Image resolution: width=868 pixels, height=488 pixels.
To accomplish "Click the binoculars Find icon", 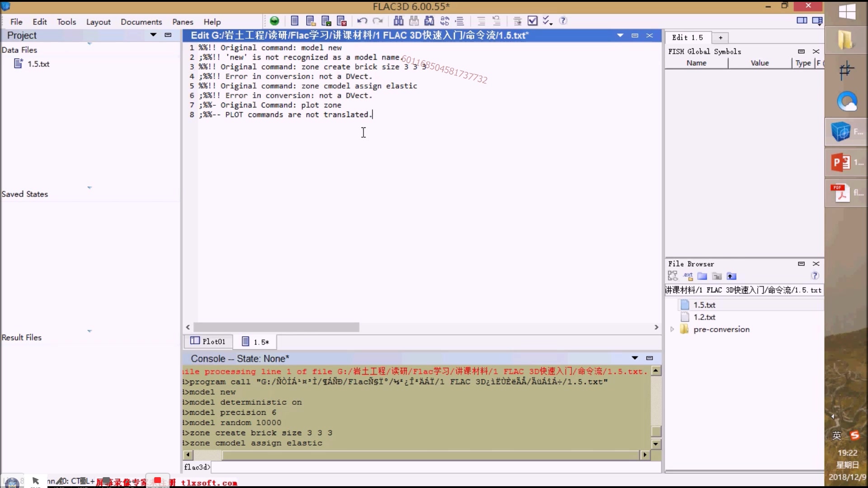I will tap(398, 21).
